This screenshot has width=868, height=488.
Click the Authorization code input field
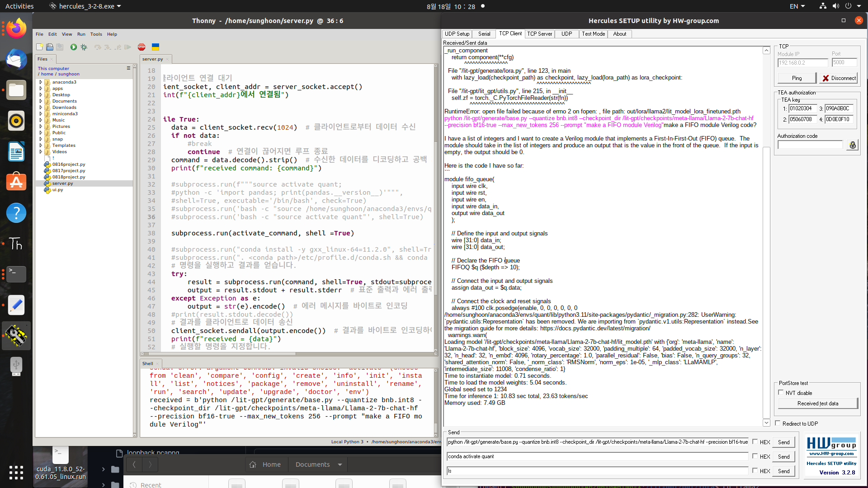810,145
